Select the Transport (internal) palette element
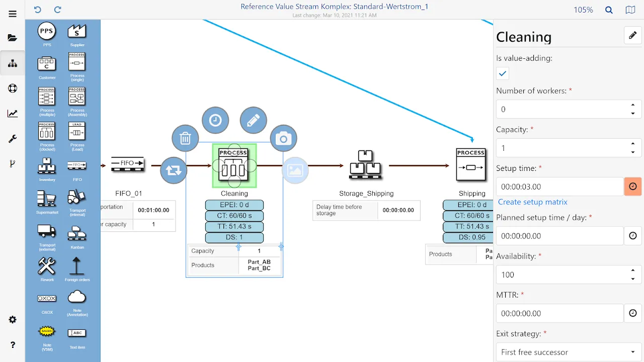Screen dimensions: 644x362 click(77, 202)
